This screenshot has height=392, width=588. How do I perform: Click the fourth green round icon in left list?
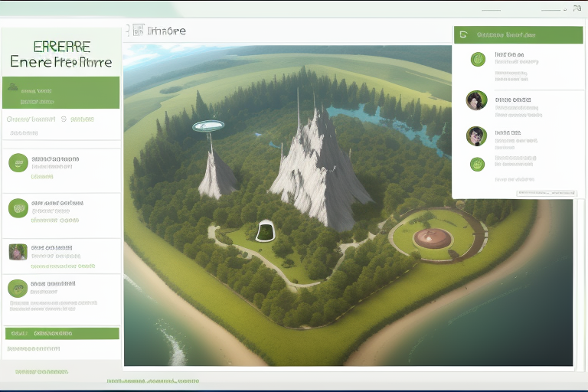tap(18, 288)
